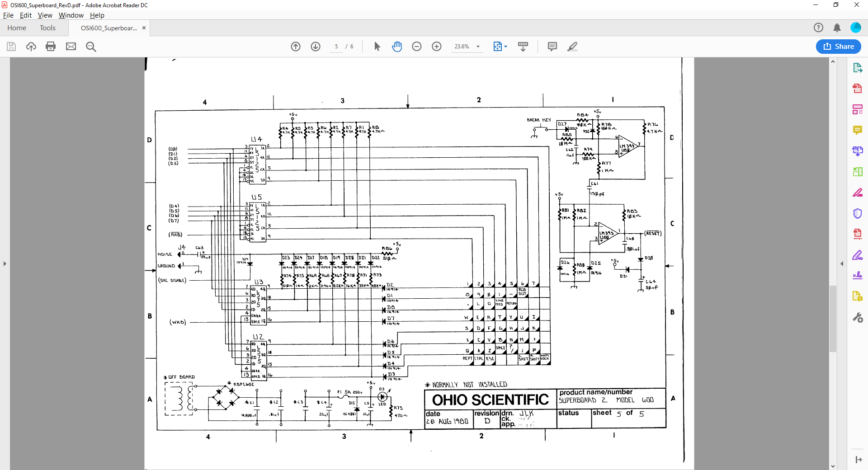
Task: Open Send for Comments tool in sidebar
Action: (858, 296)
